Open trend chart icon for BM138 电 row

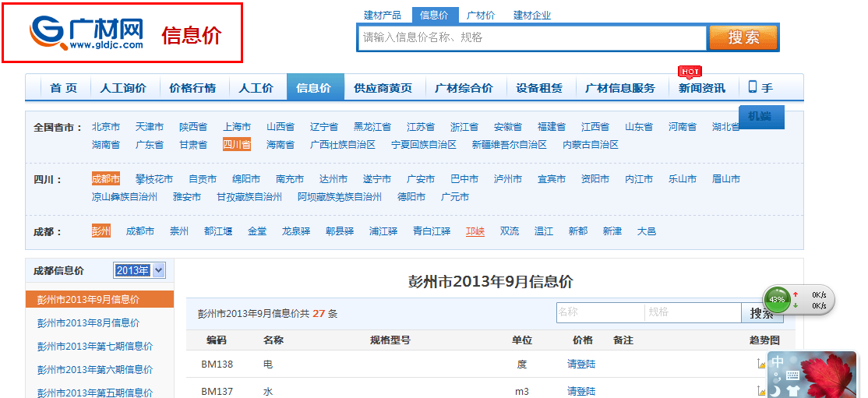[761, 364]
